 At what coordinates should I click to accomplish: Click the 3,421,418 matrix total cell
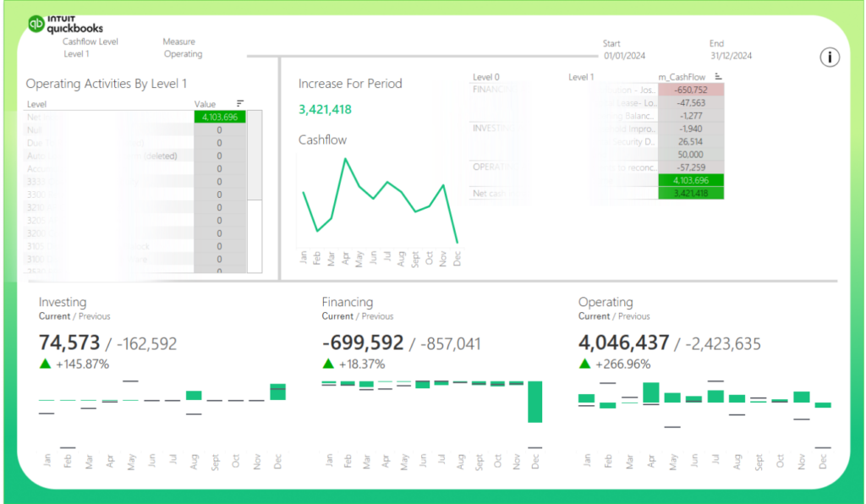[691, 193]
